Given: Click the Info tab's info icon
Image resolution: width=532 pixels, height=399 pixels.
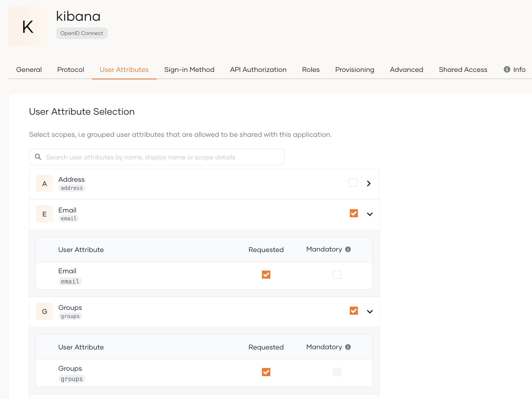Looking at the screenshot, I should (x=507, y=69).
